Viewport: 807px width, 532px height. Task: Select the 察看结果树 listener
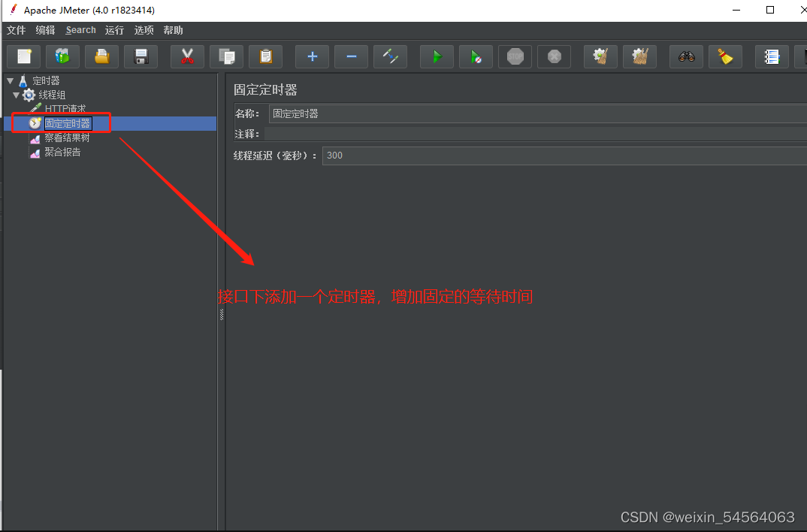[66, 138]
